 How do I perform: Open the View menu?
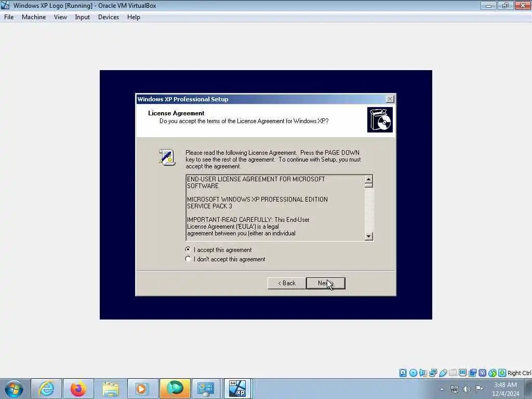tap(60, 17)
